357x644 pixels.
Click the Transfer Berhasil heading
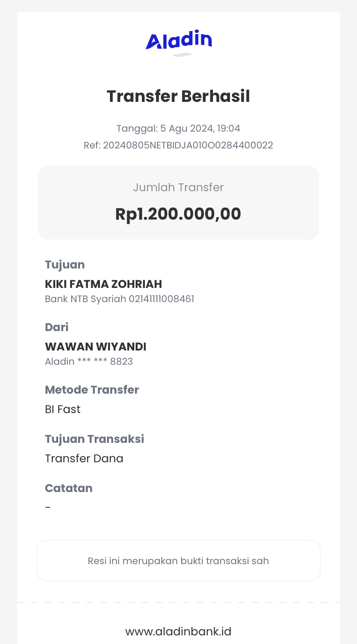(178, 96)
